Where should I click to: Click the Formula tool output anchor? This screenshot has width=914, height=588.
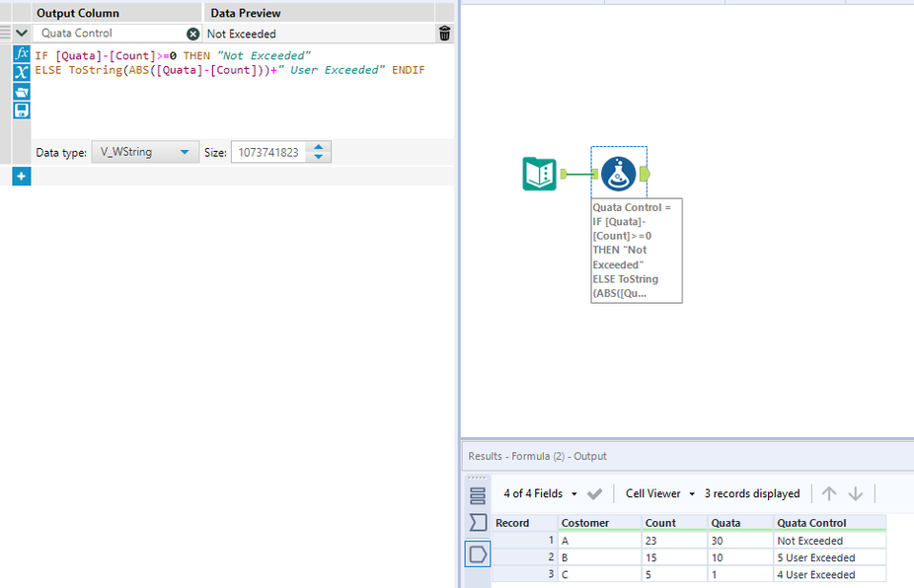click(x=645, y=174)
